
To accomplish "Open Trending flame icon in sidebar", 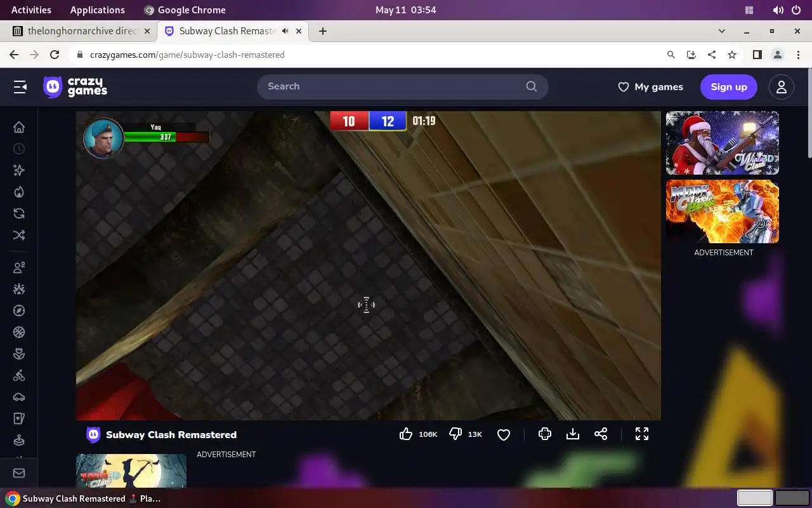I will 19,192.
